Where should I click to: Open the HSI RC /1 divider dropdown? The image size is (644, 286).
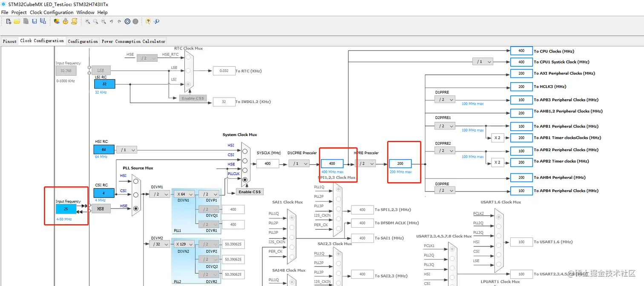(x=127, y=150)
